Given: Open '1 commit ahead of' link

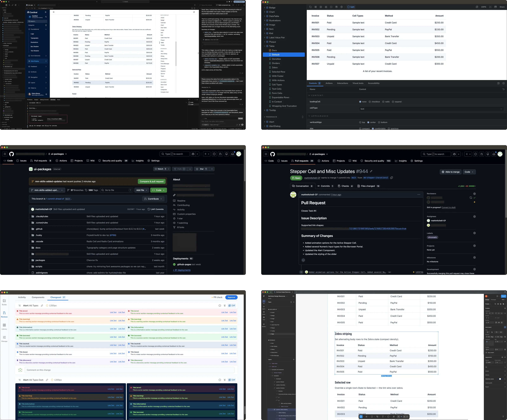Looking at the screenshot, I should pyautogui.click(x=55, y=199).
